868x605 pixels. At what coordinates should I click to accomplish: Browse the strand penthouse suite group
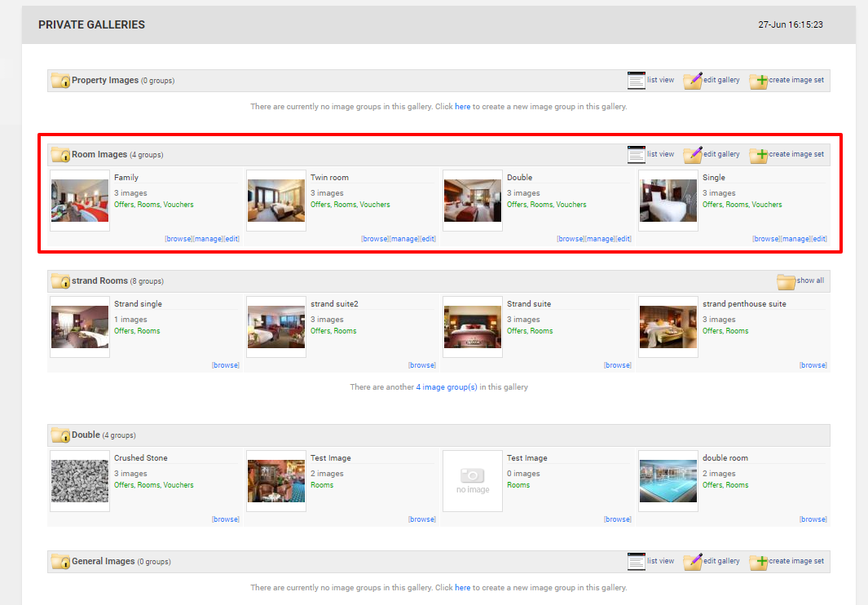coord(813,365)
